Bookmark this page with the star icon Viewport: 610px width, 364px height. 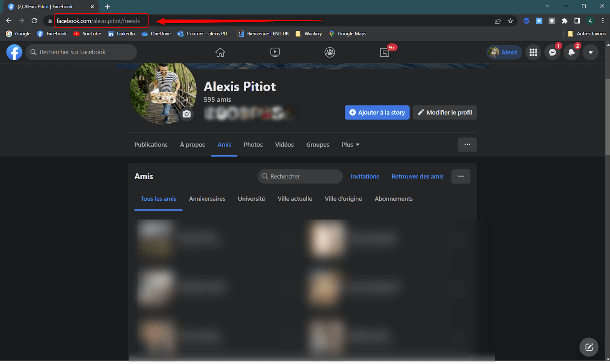tap(510, 21)
